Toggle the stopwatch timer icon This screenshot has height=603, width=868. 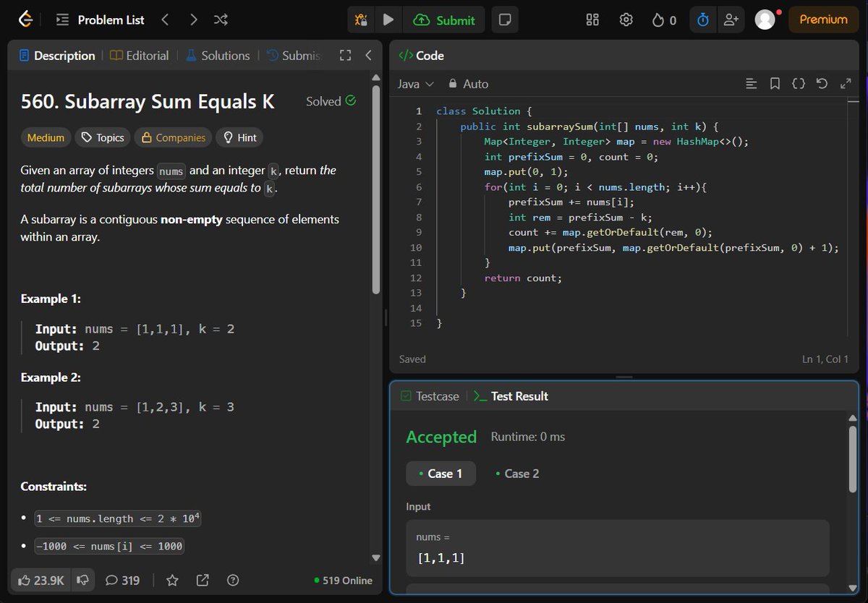[x=702, y=20]
